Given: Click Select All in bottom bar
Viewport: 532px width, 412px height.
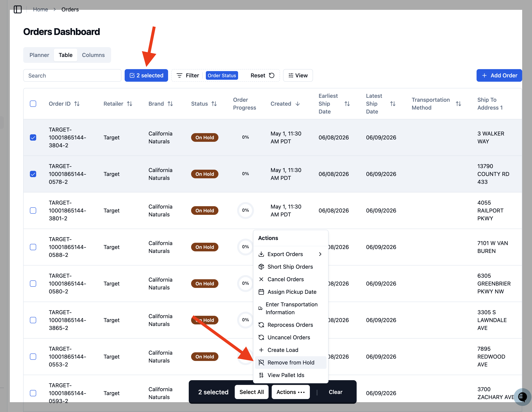Looking at the screenshot, I should pyautogui.click(x=251, y=392).
